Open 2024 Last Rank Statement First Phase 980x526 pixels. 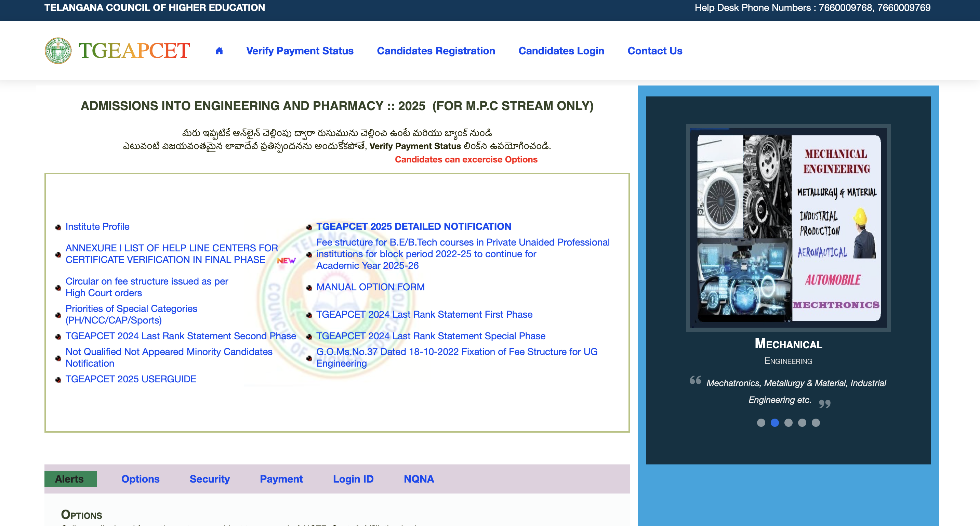[424, 314]
